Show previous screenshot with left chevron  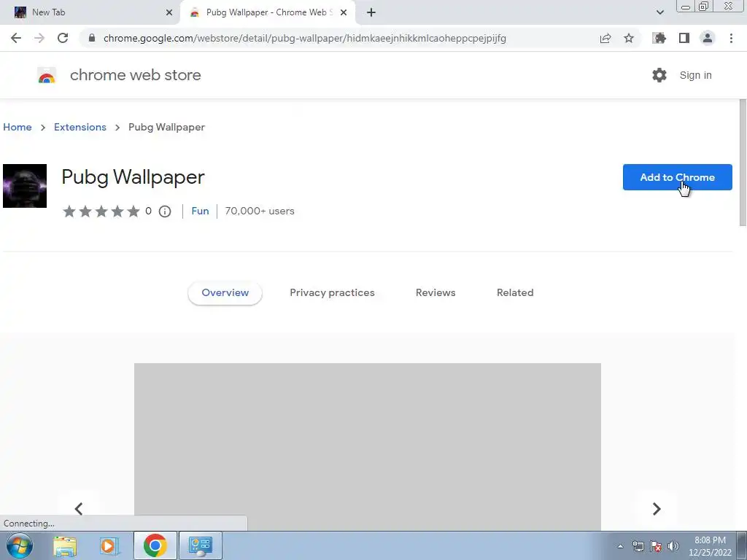tap(79, 508)
